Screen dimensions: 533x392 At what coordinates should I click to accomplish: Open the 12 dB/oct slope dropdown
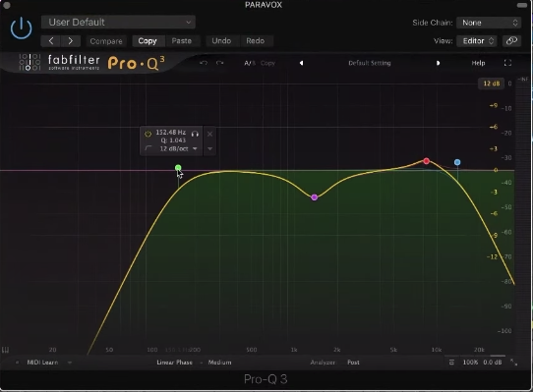tap(178, 148)
